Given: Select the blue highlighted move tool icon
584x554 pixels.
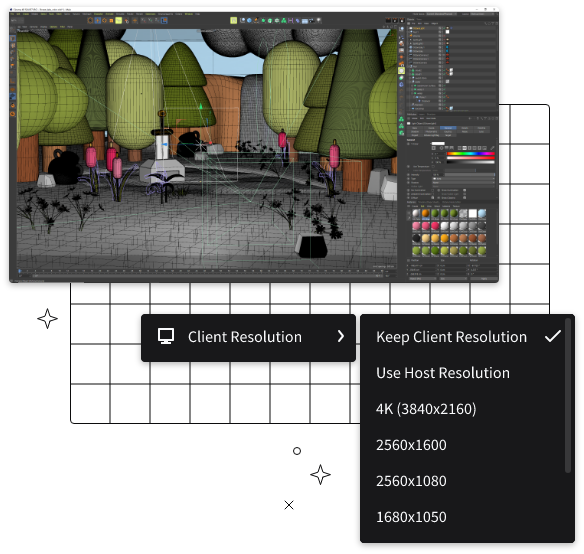Looking at the screenshot, I should tap(98, 20).
